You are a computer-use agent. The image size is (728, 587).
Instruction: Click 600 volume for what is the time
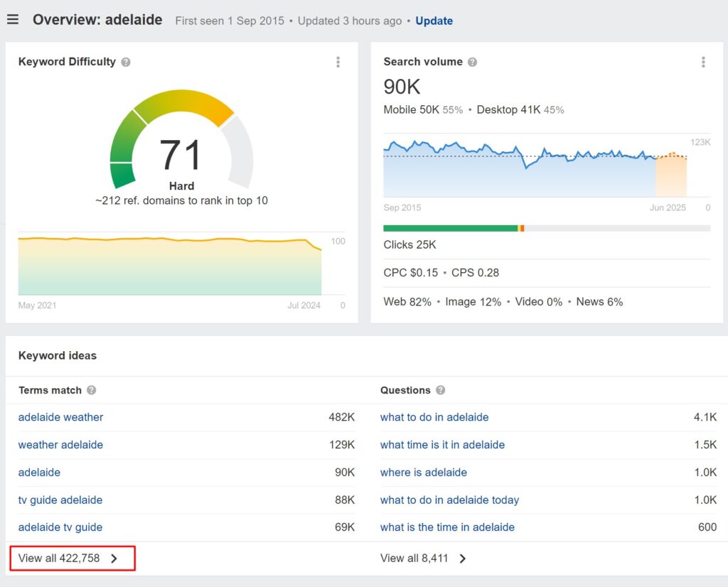pos(707,527)
